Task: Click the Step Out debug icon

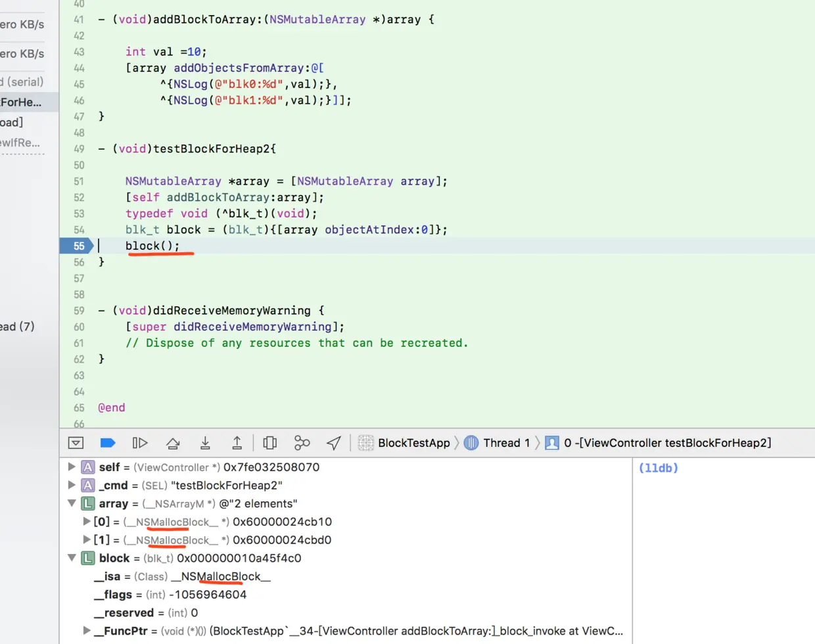Action: point(237,443)
